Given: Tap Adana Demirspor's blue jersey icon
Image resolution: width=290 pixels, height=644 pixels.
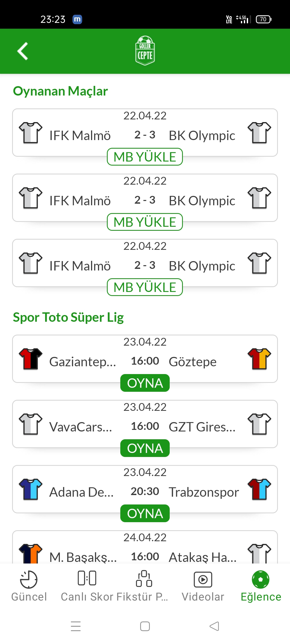Looking at the screenshot, I should pos(31,489).
